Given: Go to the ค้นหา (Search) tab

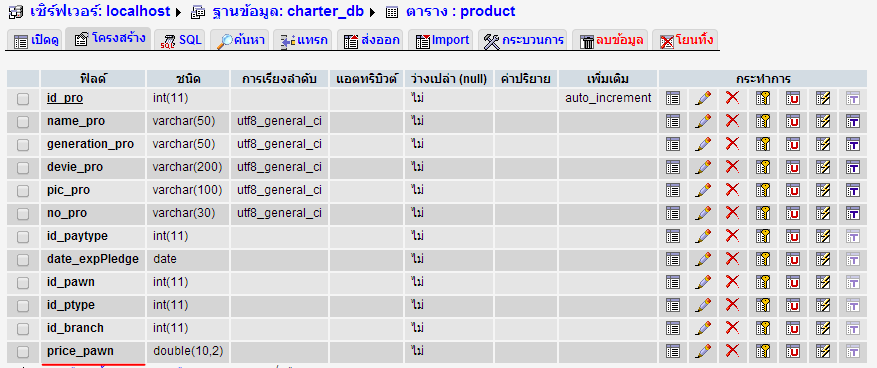Looking at the screenshot, I should (x=241, y=40).
